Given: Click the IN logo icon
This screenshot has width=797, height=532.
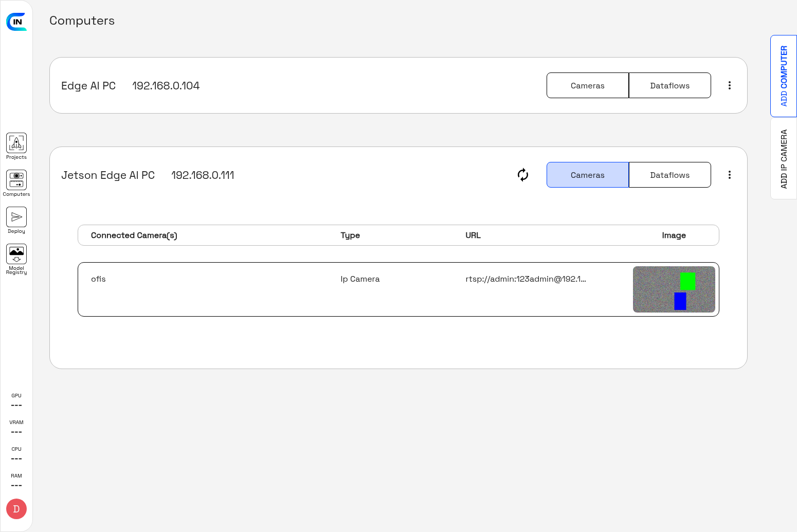Looking at the screenshot, I should [16, 22].
